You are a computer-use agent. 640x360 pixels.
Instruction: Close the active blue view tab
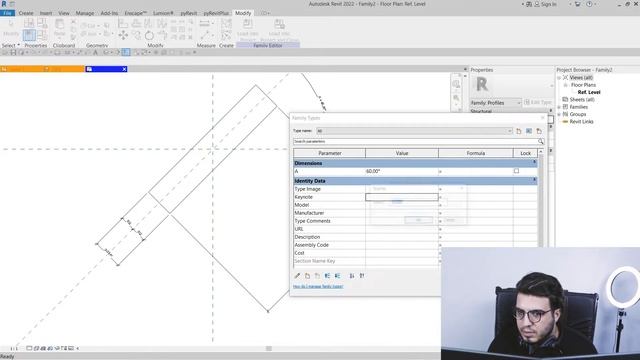click(124, 69)
